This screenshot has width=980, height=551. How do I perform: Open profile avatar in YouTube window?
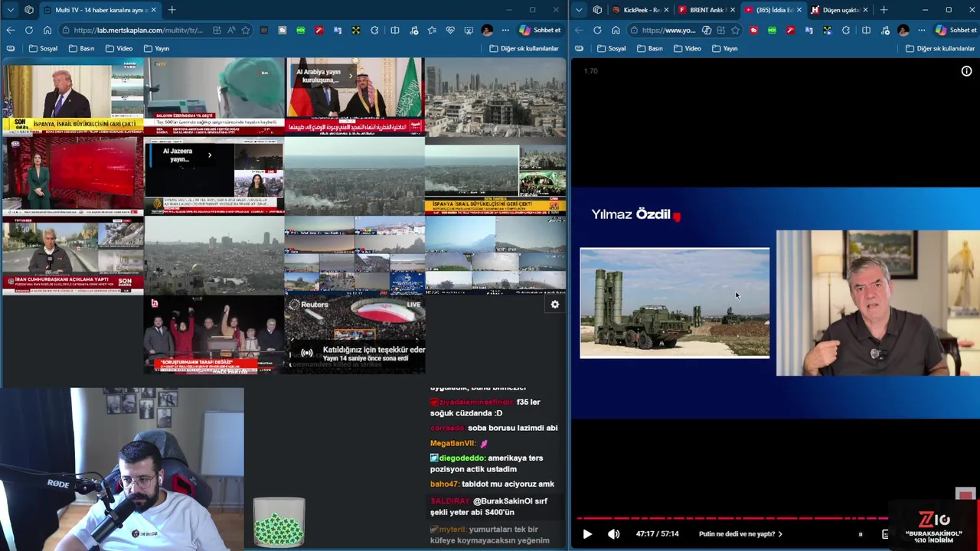(903, 30)
